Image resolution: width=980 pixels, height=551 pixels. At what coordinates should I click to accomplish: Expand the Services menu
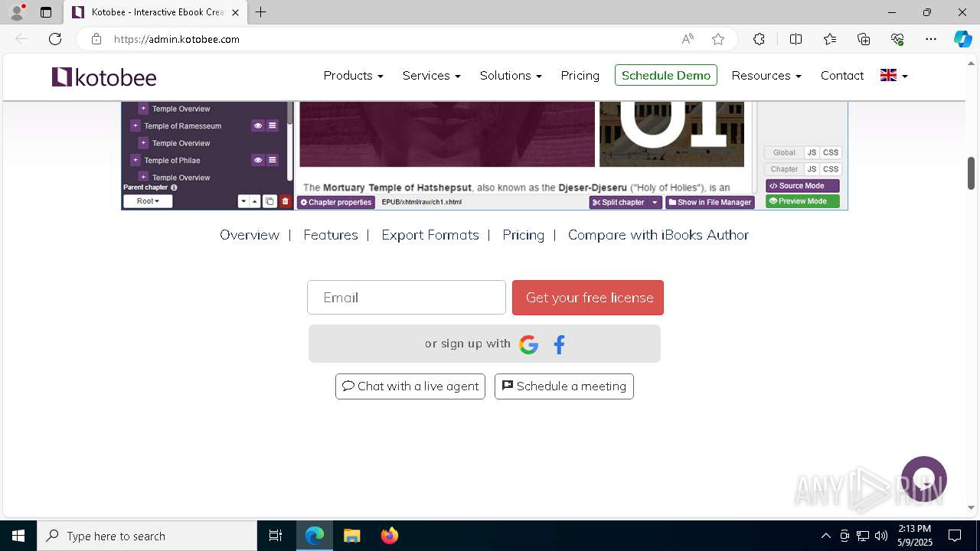tap(431, 75)
